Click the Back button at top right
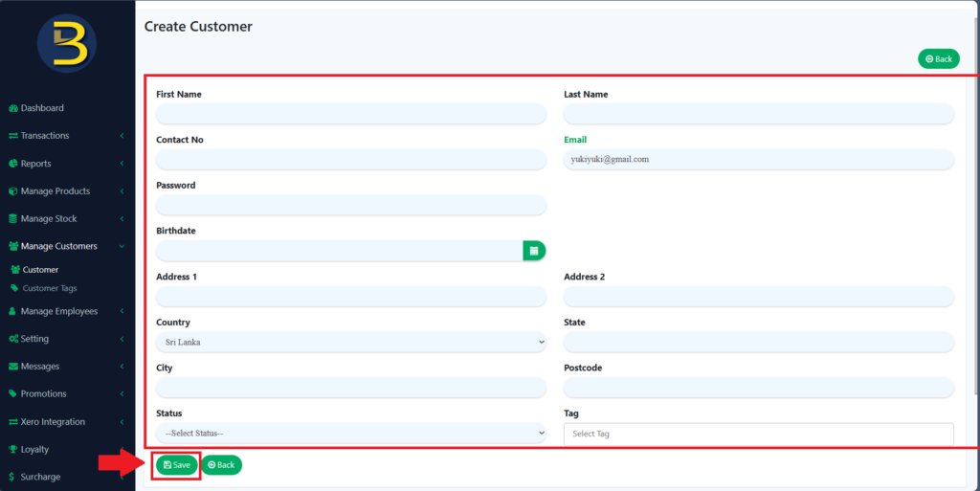980x491 pixels. 938,59
